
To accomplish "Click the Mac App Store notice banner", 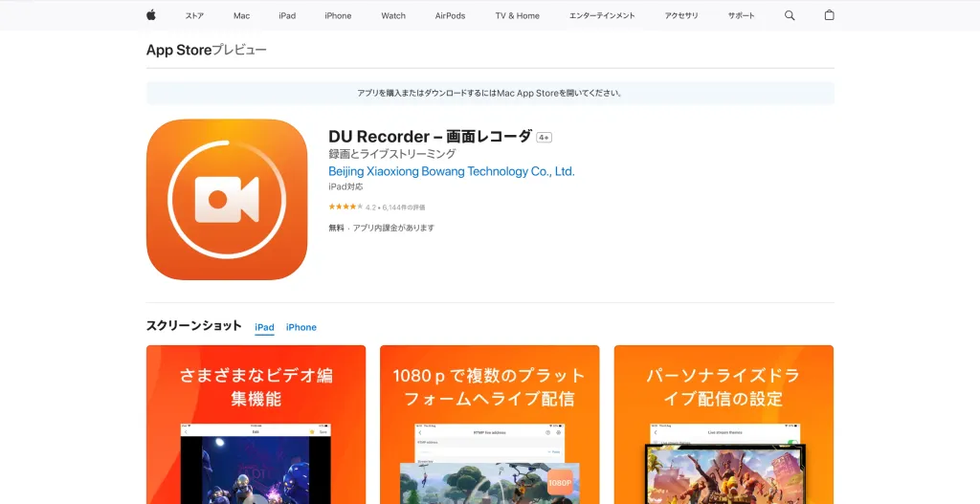I will coord(490,93).
